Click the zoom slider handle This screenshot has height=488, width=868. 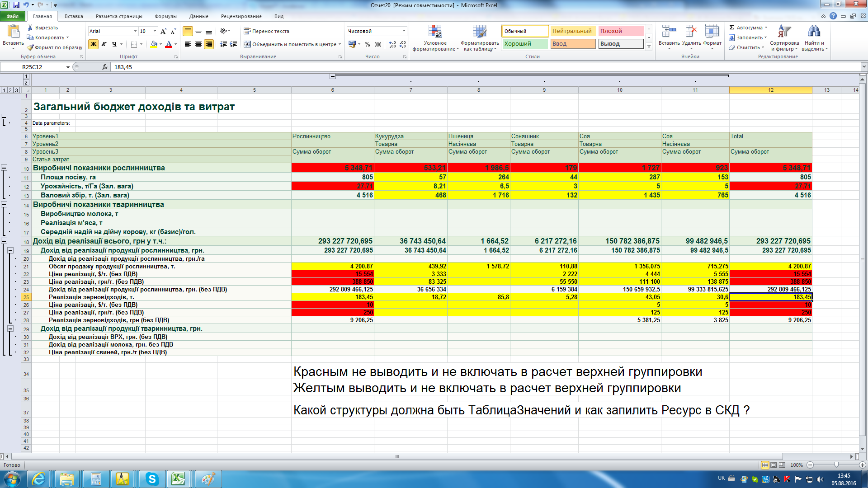tap(836, 465)
